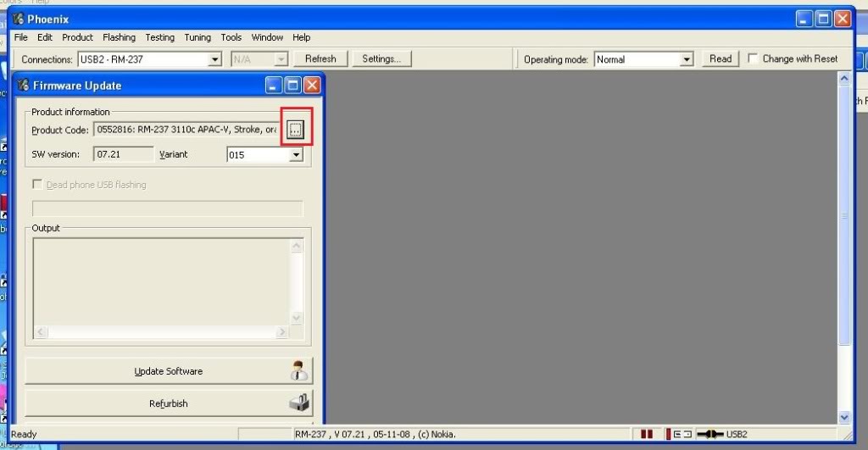Close the Firmware Update window

coord(312,86)
